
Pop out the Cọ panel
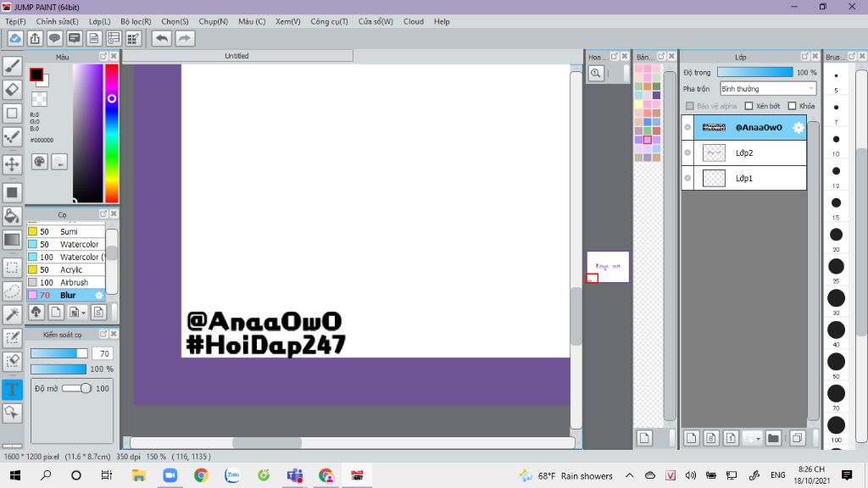pos(103,213)
